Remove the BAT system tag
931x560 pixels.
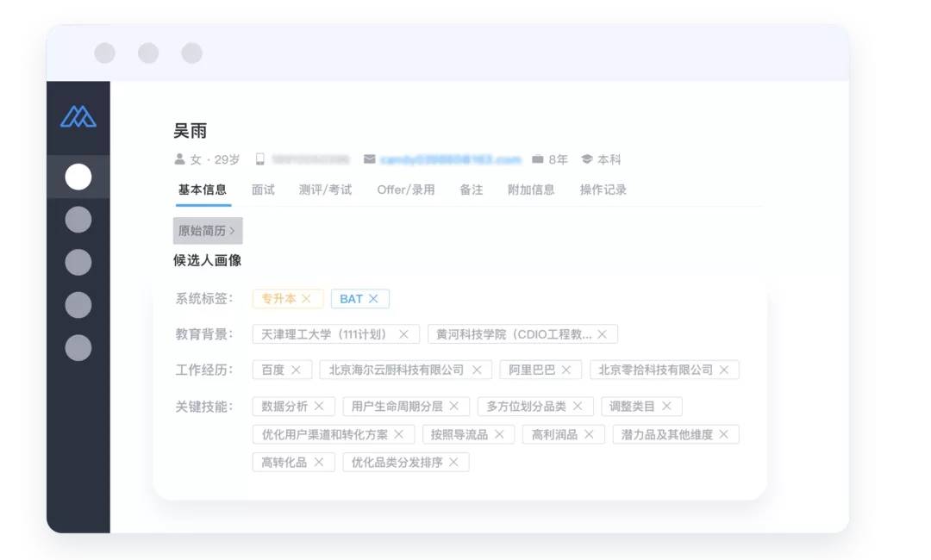(373, 299)
